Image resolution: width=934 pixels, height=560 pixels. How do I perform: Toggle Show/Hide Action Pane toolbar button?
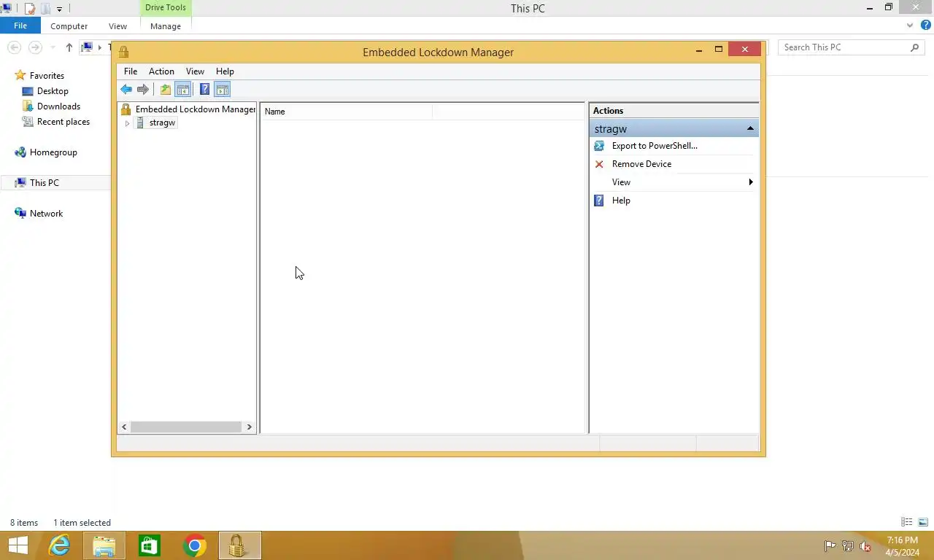pyautogui.click(x=223, y=90)
